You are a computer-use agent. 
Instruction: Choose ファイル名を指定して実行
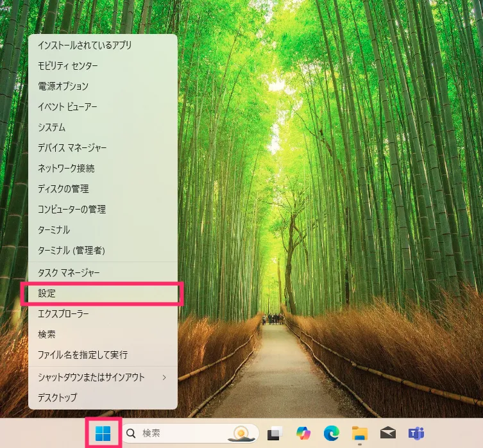103,355
